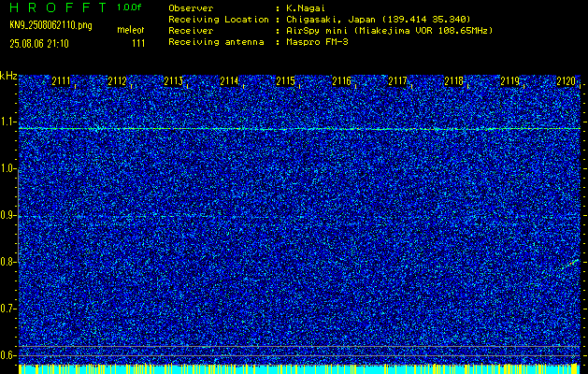Click the 2118 time marker
Screen dimensions: 588x374
click(x=453, y=81)
